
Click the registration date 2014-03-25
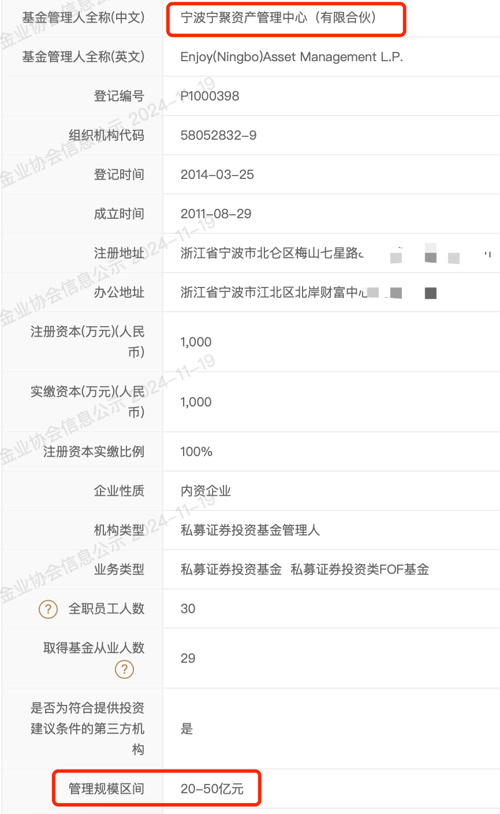coord(217,174)
